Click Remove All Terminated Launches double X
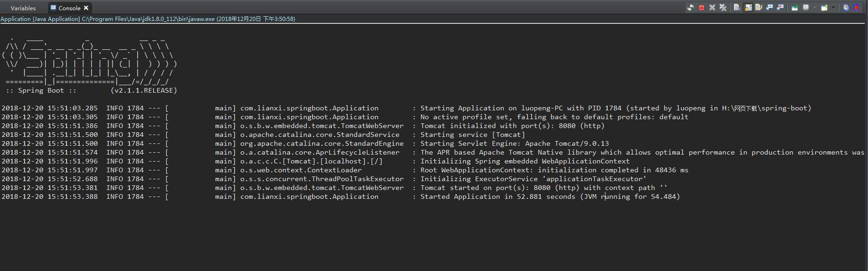The height and width of the screenshot is (271, 868). tap(723, 7)
